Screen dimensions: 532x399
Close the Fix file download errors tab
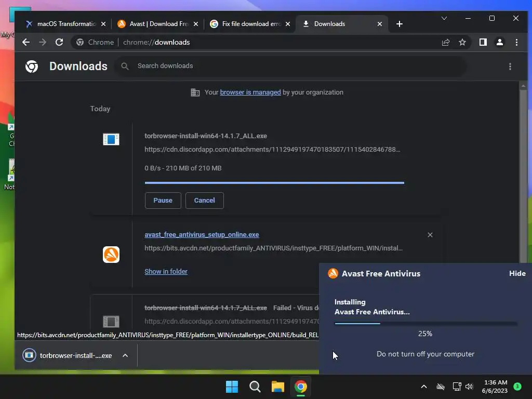coord(288,24)
